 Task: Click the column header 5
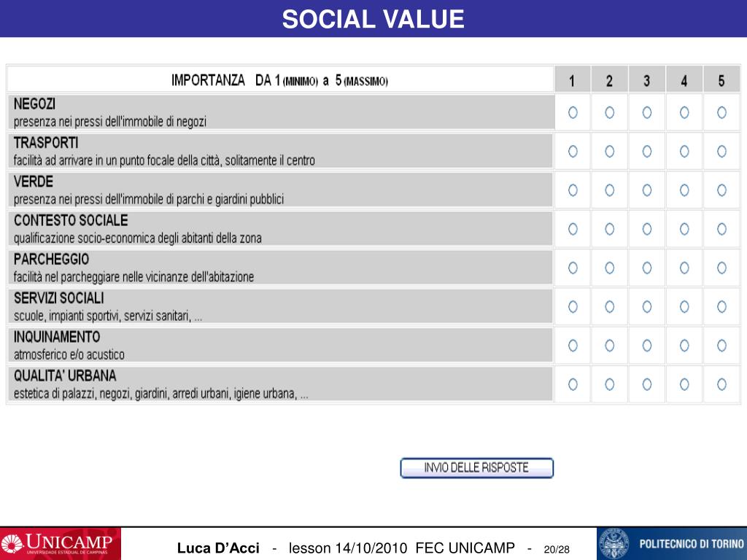721,79
